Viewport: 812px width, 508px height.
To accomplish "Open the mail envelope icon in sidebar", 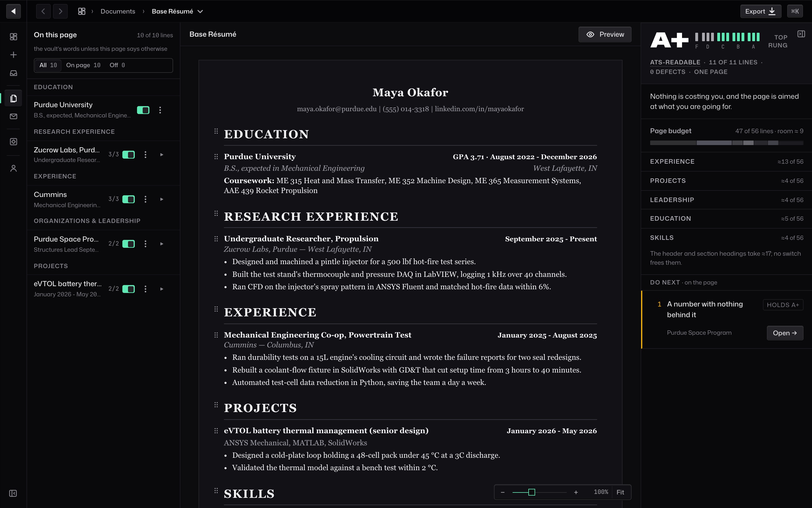I will coord(14,116).
